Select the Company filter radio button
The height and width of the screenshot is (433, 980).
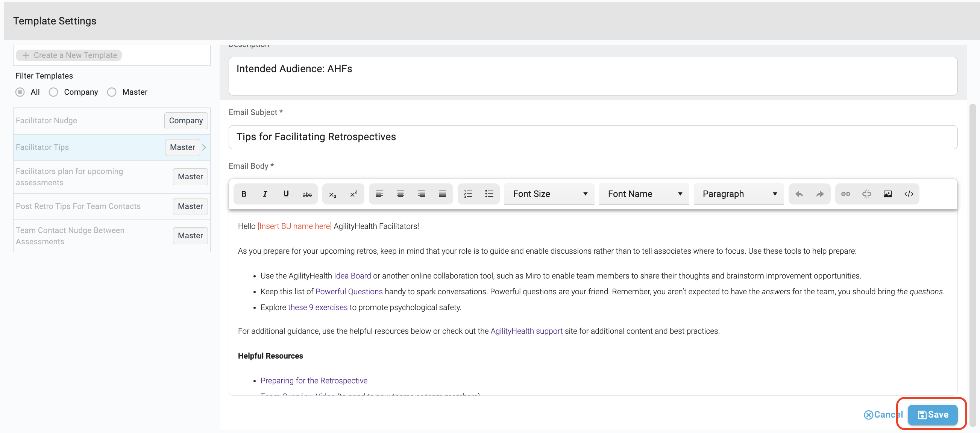click(x=54, y=92)
